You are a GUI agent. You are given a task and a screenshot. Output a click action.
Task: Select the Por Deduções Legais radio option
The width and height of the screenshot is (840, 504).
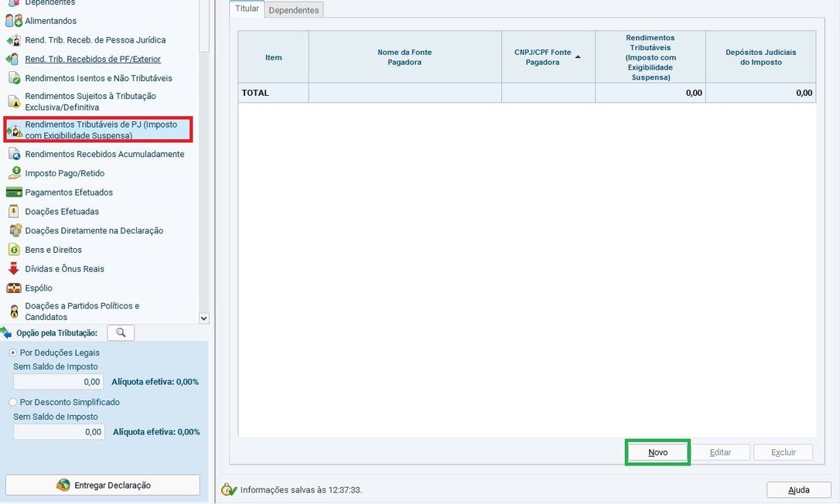pyautogui.click(x=13, y=352)
